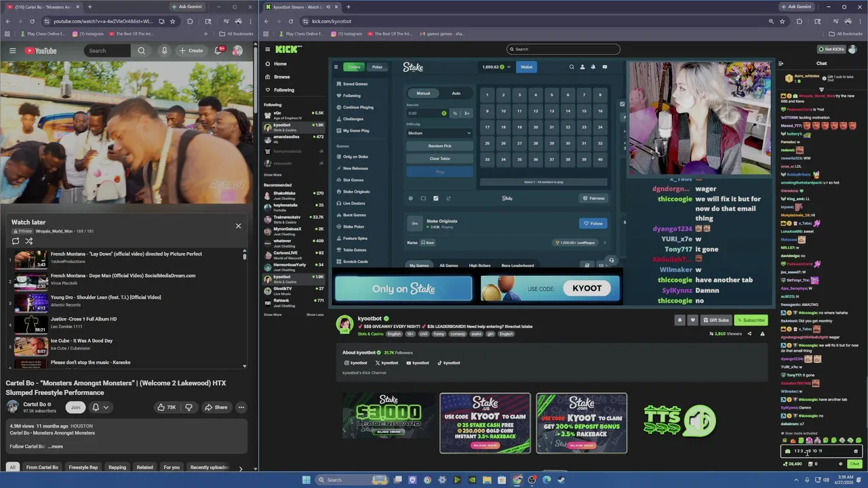Image resolution: width=868 pixels, height=488 pixels.
Task: Open Kick Browse page
Action: point(278,77)
